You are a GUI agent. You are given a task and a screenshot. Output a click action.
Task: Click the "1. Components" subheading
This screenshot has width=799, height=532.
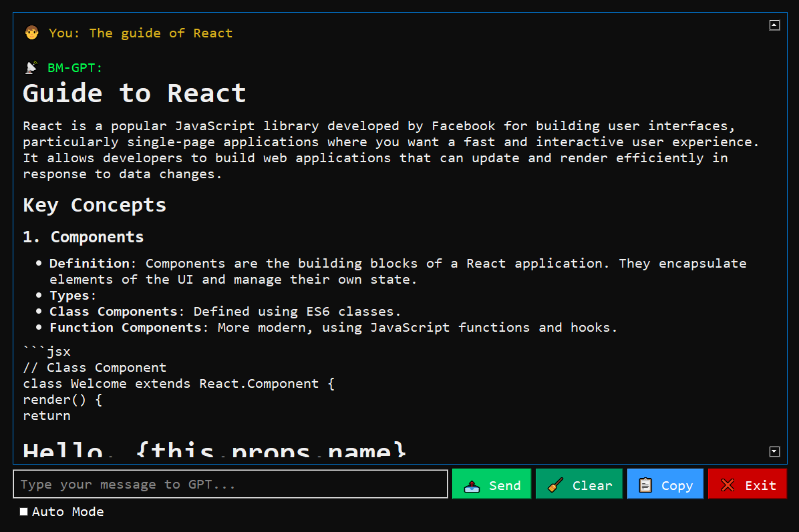coord(84,237)
